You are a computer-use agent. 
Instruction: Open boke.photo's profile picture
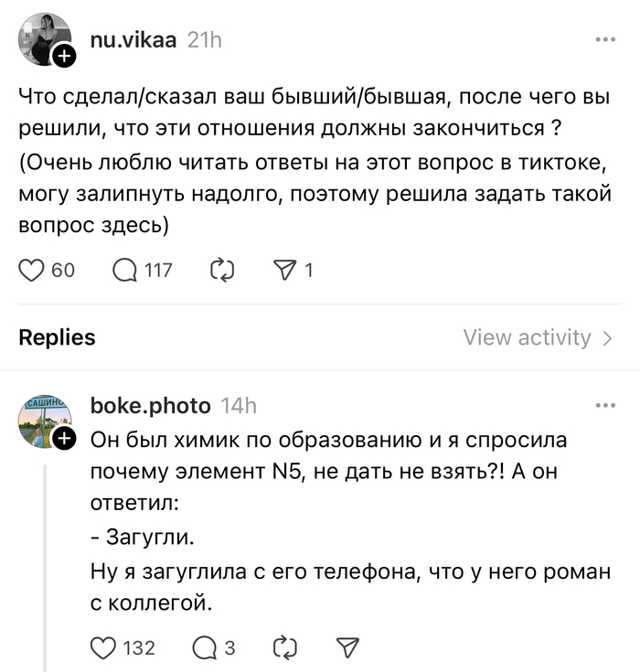(x=42, y=421)
